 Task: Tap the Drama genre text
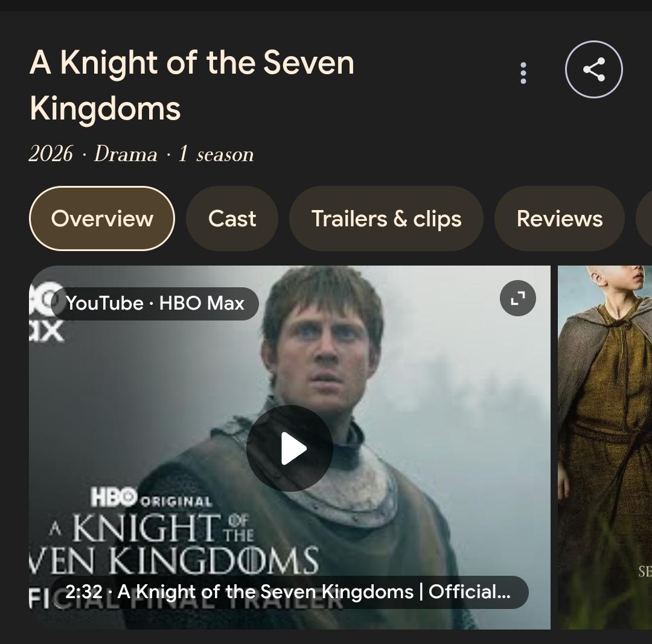point(126,155)
